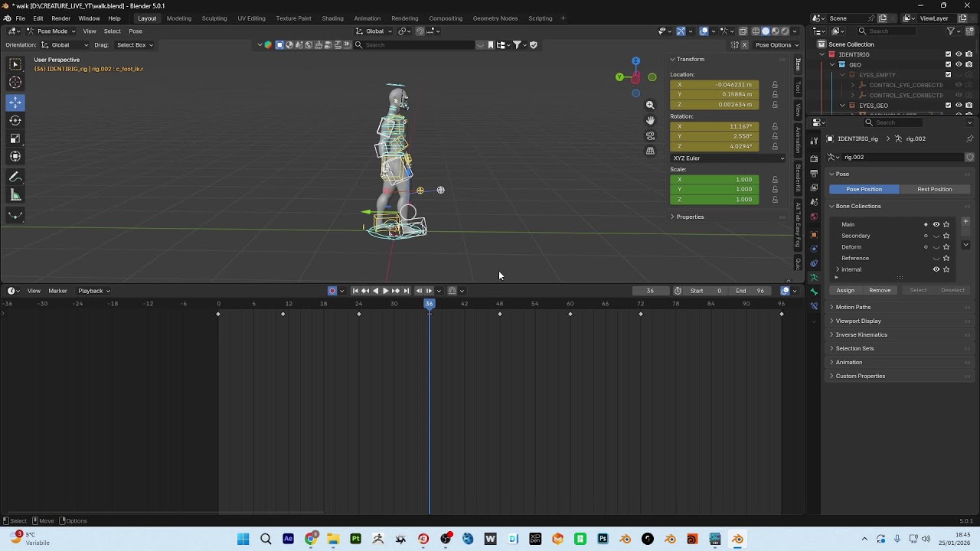Open the timeline Marker menu
This screenshot has height=551, width=980.
(57, 291)
